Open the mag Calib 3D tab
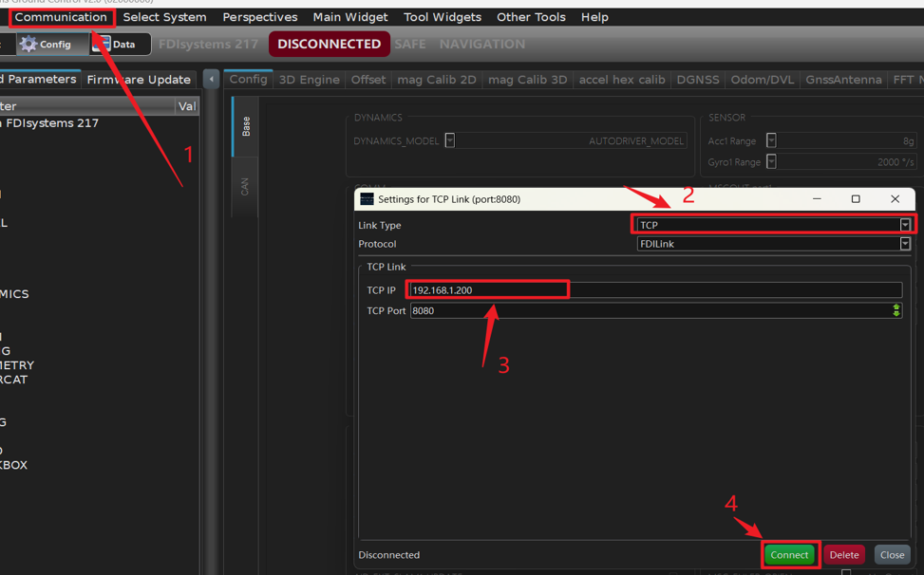The height and width of the screenshot is (575, 924). pos(527,80)
